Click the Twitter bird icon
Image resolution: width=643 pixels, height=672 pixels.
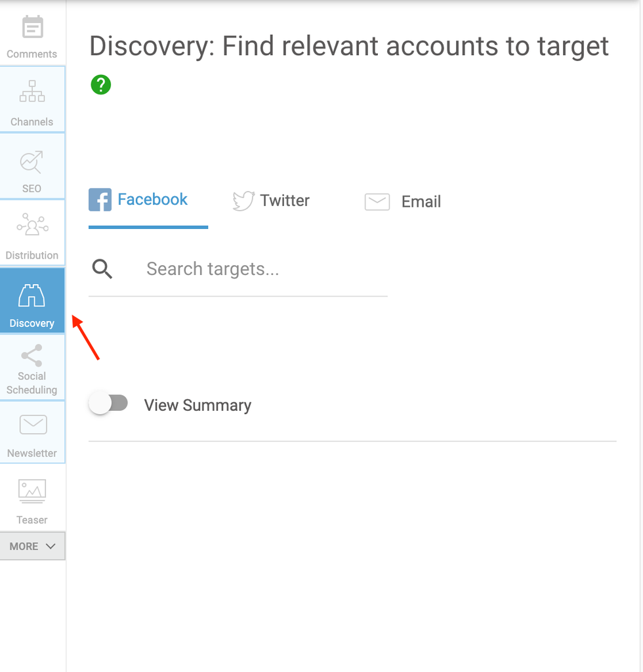[243, 201]
